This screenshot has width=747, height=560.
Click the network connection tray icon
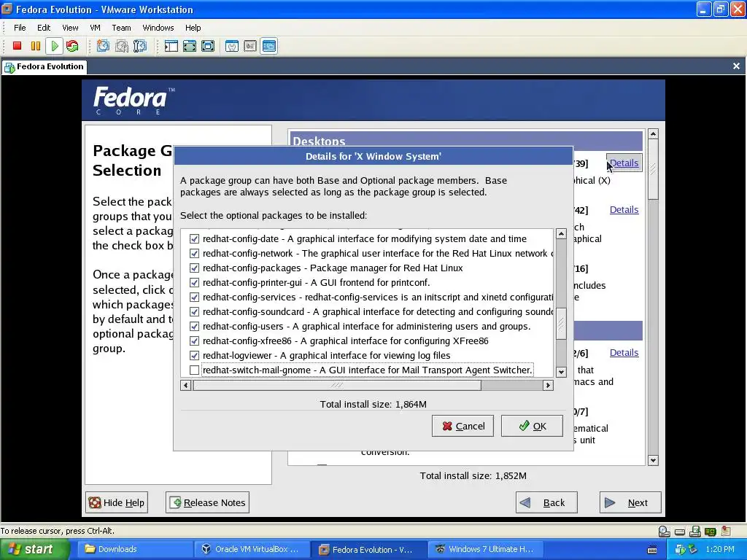click(692, 549)
